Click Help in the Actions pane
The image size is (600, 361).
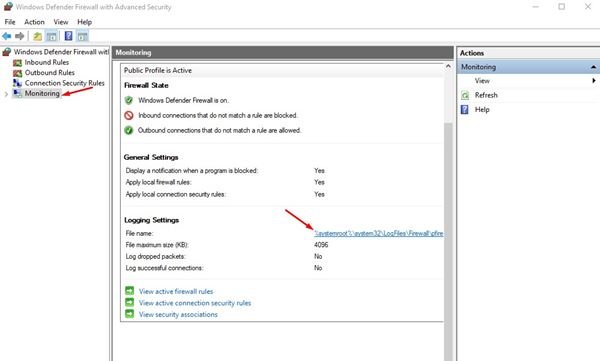click(x=482, y=110)
